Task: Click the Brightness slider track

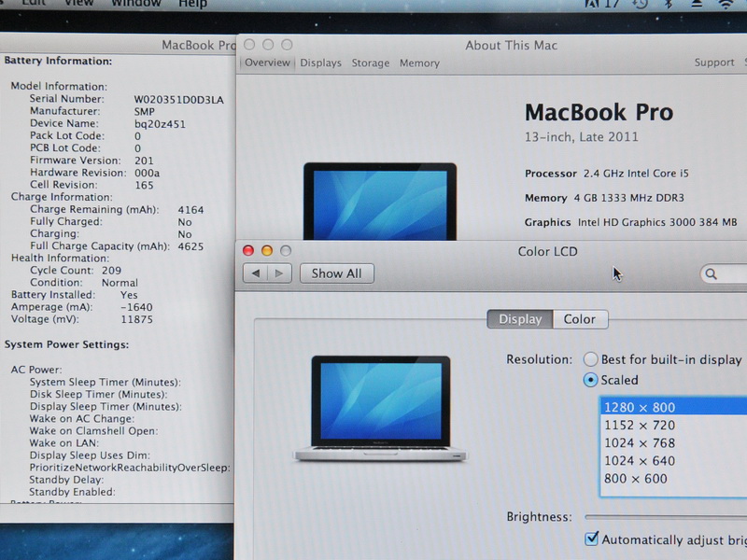Action: (x=666, y=517)
